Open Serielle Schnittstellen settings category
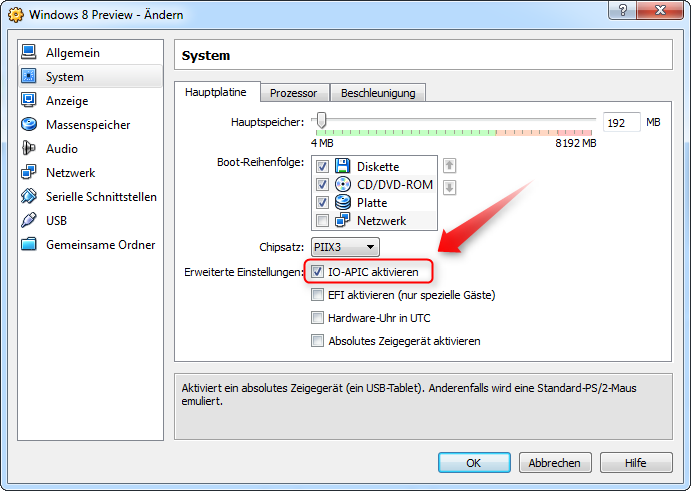The height and width of the screenshot is (491, 691). pos(90,197)
